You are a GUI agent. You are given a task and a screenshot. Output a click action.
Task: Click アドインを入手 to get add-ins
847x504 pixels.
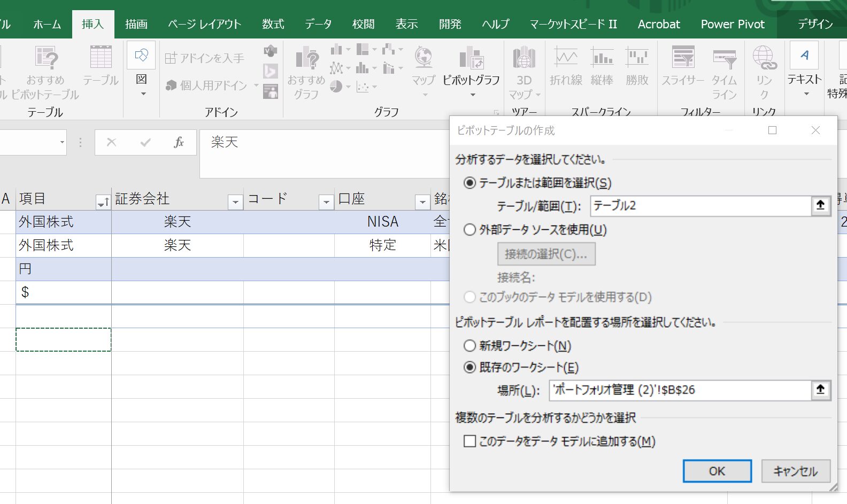coord(204,58)
